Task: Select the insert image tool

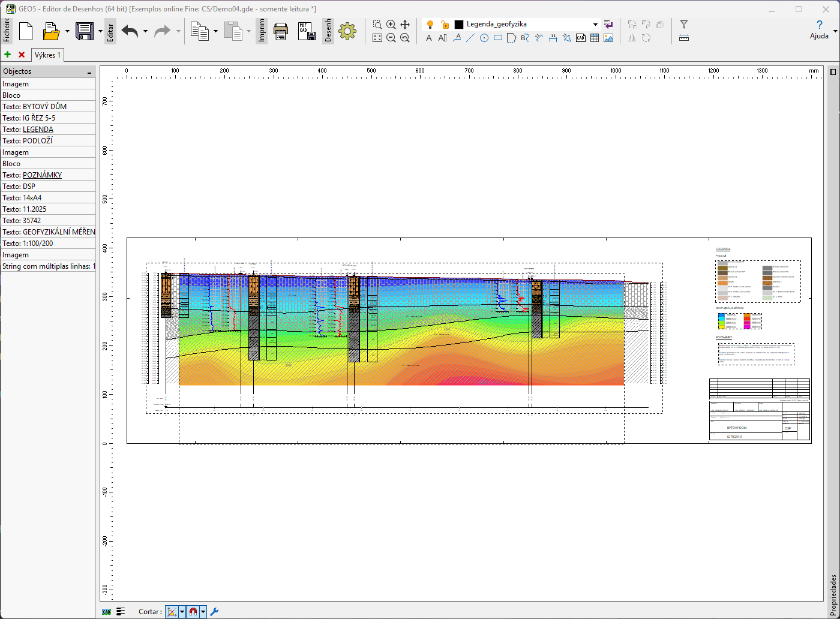Action: tap(608, 38)
